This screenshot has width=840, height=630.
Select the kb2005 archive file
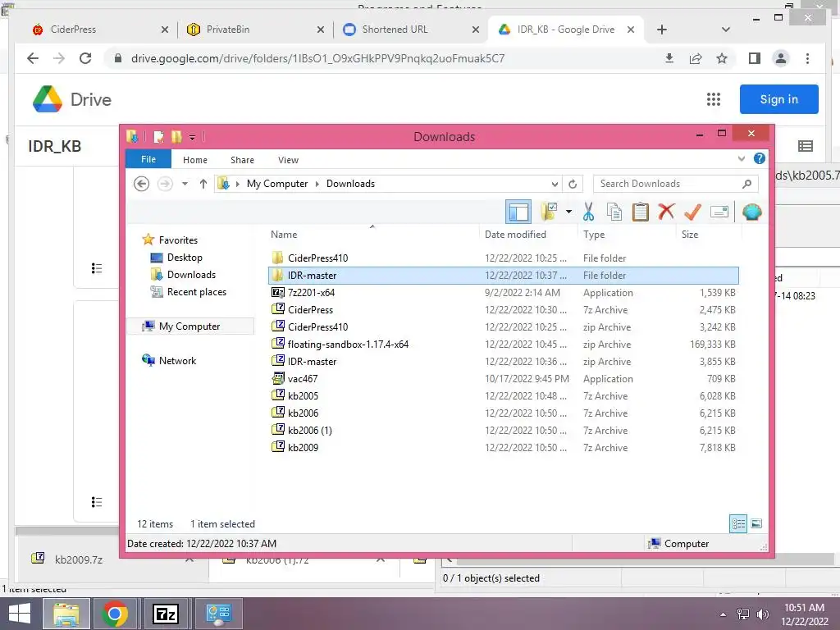[503, 396]
